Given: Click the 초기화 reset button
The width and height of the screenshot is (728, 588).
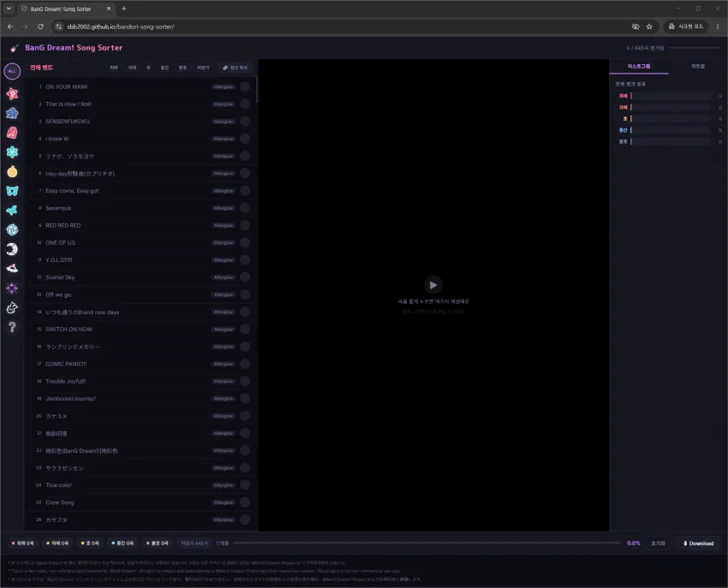Looking at the screenshot, I should [x=658, y=543].
